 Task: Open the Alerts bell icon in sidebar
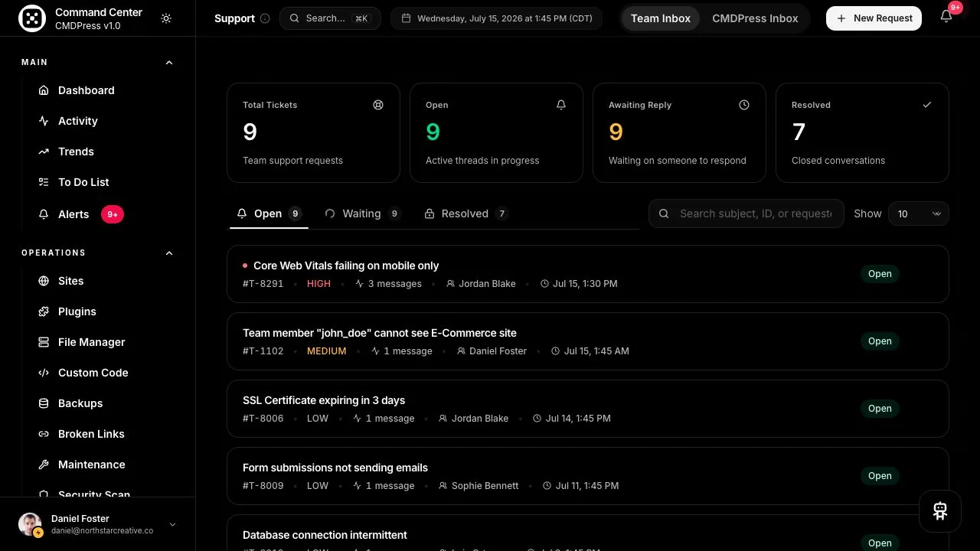pos(44,214)
